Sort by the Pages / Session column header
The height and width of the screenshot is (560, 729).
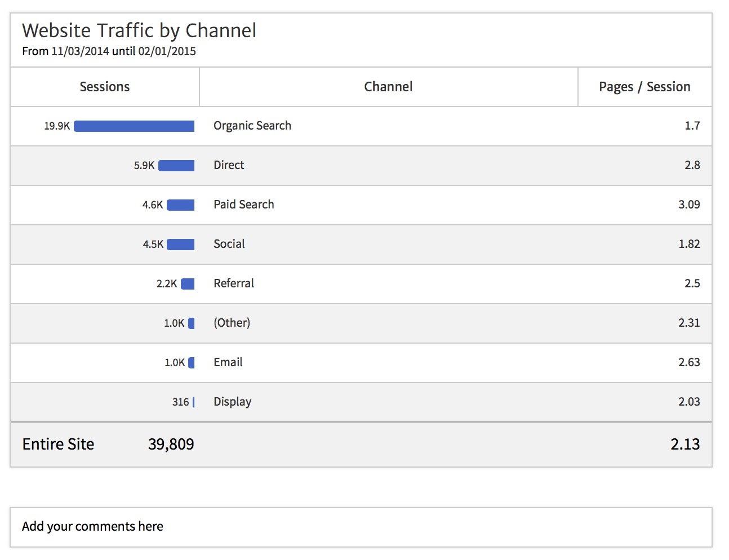coord(644,86)
